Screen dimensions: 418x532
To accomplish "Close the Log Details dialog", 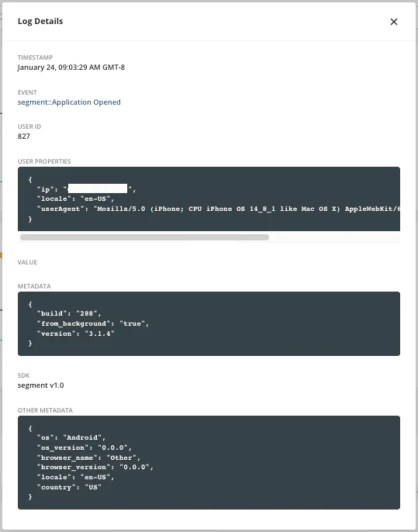I will [394, 22].
